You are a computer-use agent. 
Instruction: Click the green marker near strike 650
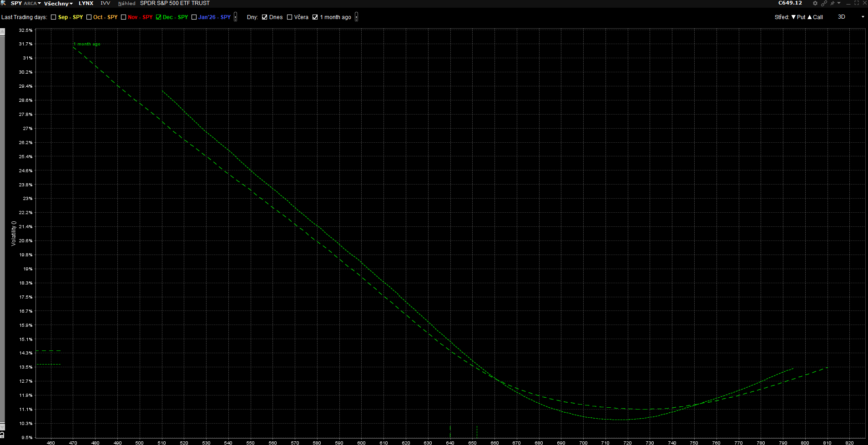477,432
